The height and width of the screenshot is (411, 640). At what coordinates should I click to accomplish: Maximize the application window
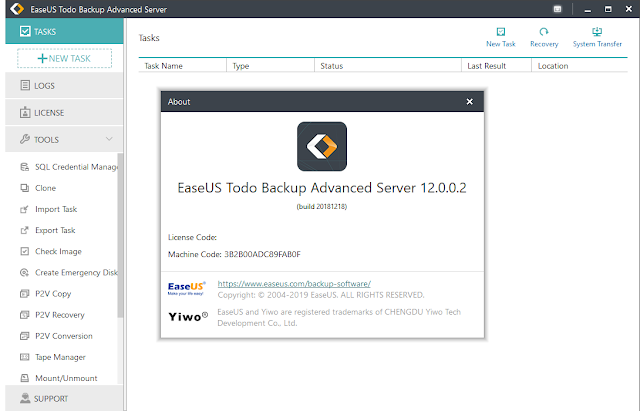(608, 9)
